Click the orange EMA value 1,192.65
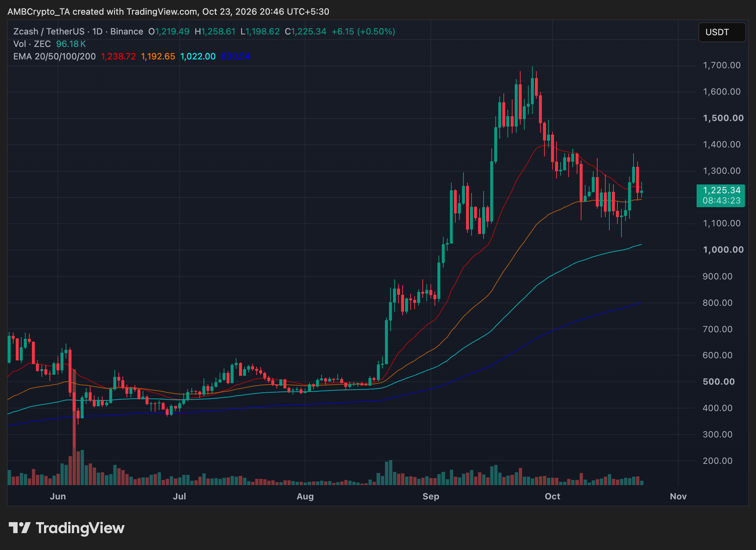 tap(158, 56)
